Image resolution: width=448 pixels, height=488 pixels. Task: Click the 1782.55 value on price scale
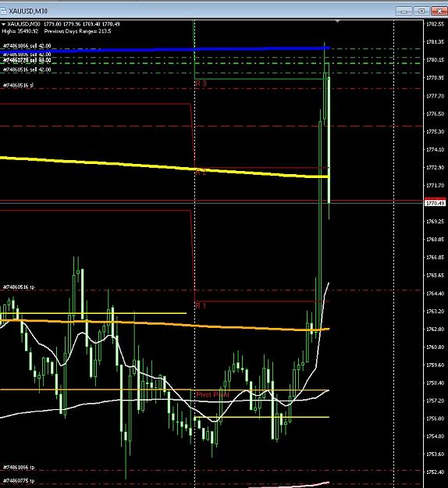click(x=435, y=24)
